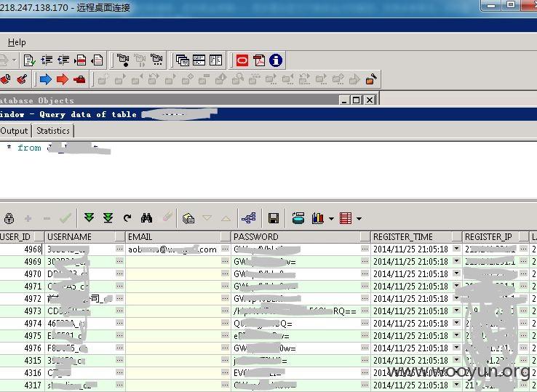Screen dimensions: 537x392
Task: Open the PDF documentation icon
Action: pyautogui.click(x=259, y=60)
